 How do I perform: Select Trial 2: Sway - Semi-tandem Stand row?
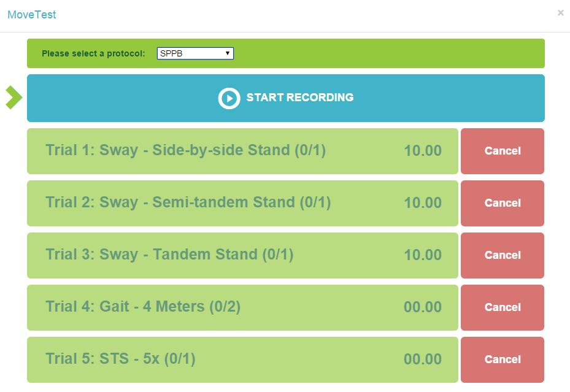tap(188, 203)
